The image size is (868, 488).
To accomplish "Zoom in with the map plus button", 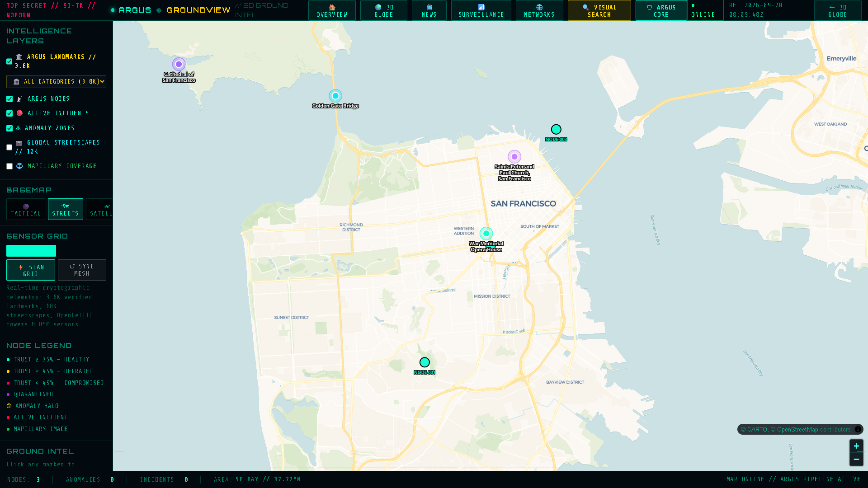I will [x=856, y=446].
